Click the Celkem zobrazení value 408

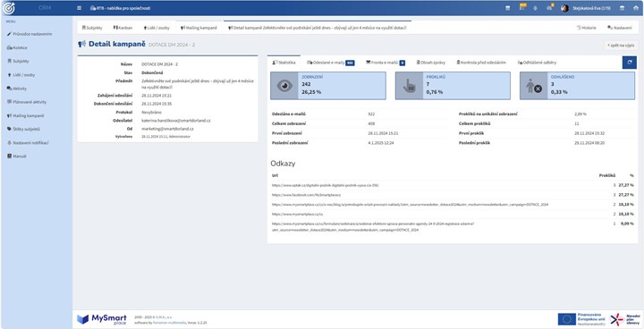tap(371, 123)
